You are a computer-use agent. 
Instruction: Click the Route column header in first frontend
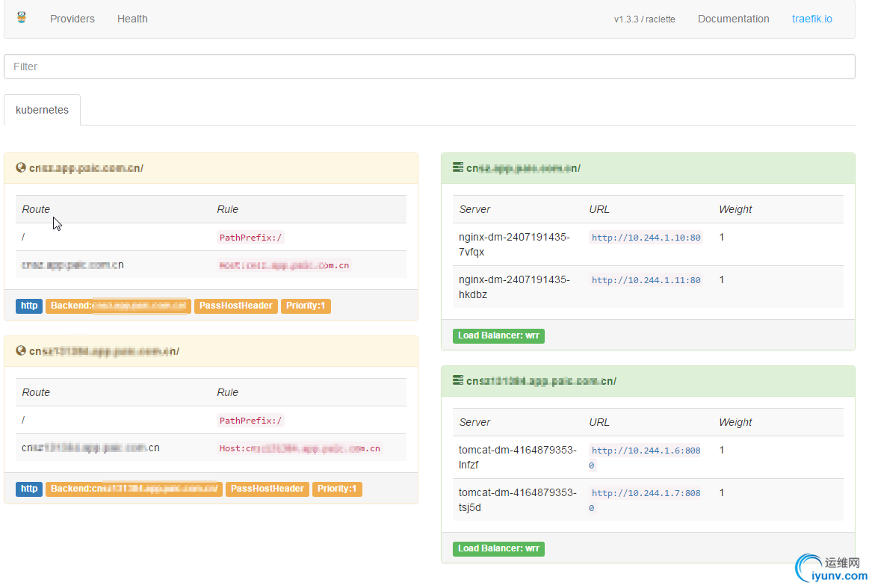(36, 210)
